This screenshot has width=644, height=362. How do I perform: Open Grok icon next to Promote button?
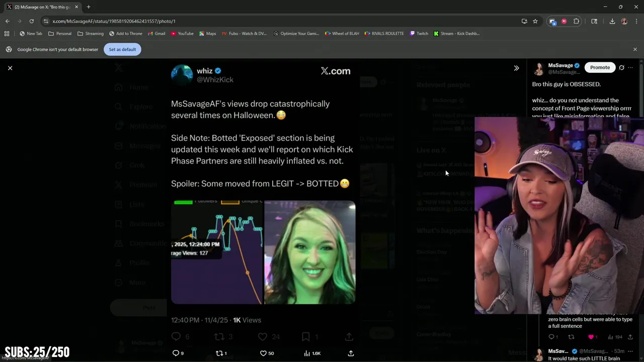pos(622,67)
